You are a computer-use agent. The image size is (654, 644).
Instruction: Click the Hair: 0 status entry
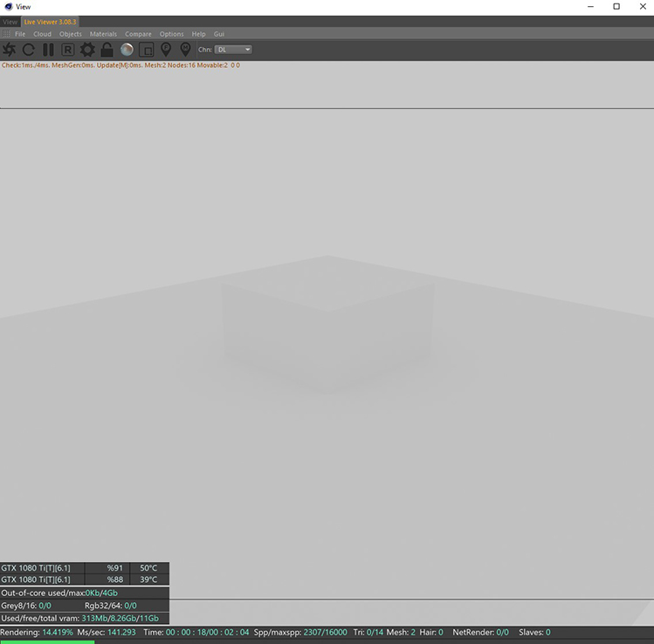click(x=431, y=633)
